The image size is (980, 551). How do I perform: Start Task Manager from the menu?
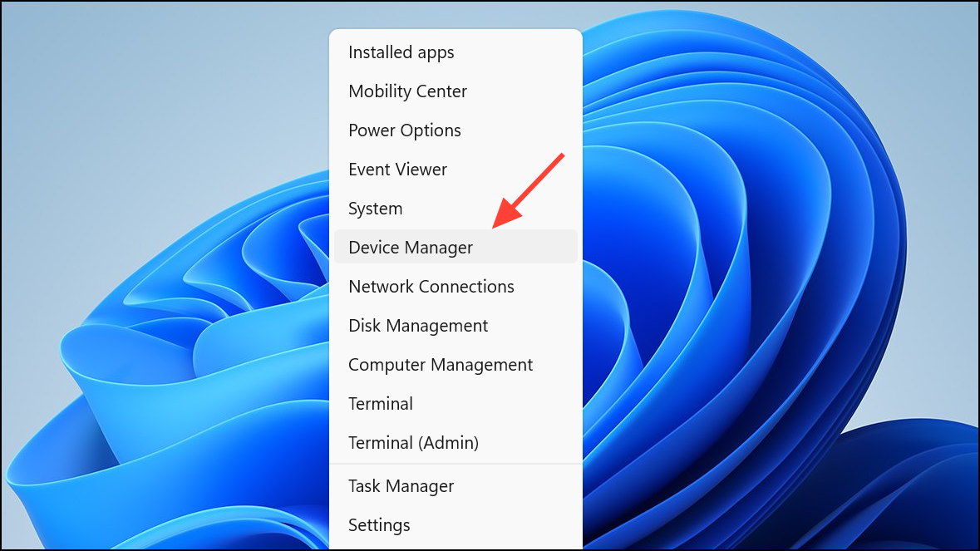pos(456,486)
